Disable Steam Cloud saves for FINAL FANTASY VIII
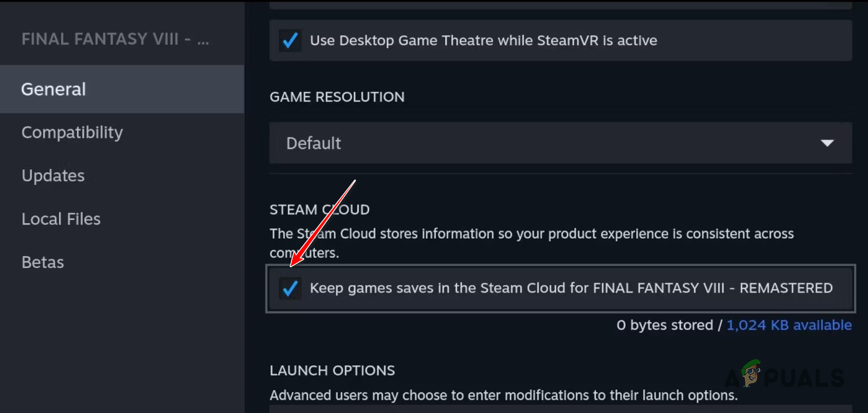The image size is (868, 413). (290, 288)
